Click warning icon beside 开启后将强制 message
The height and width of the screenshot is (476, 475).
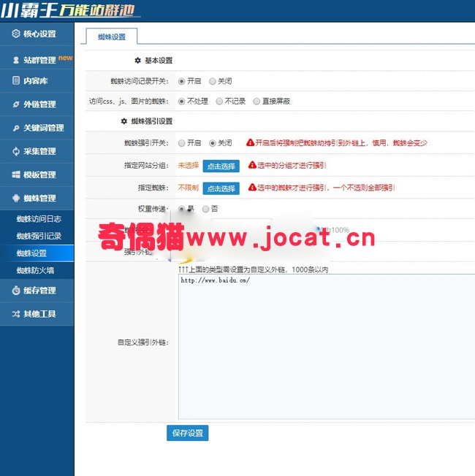pyautogui.click(x=250, y=142)
